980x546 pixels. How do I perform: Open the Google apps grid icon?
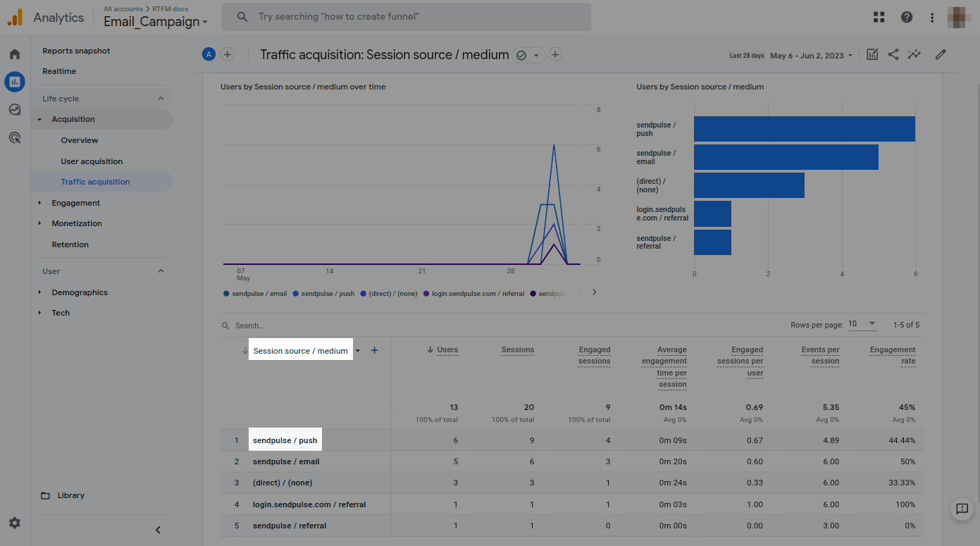(879, 17)
